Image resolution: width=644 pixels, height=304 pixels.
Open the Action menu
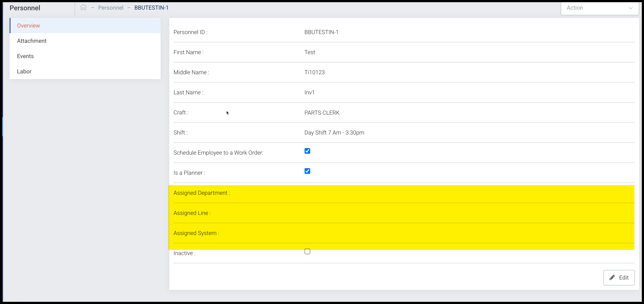click(599, 8)
